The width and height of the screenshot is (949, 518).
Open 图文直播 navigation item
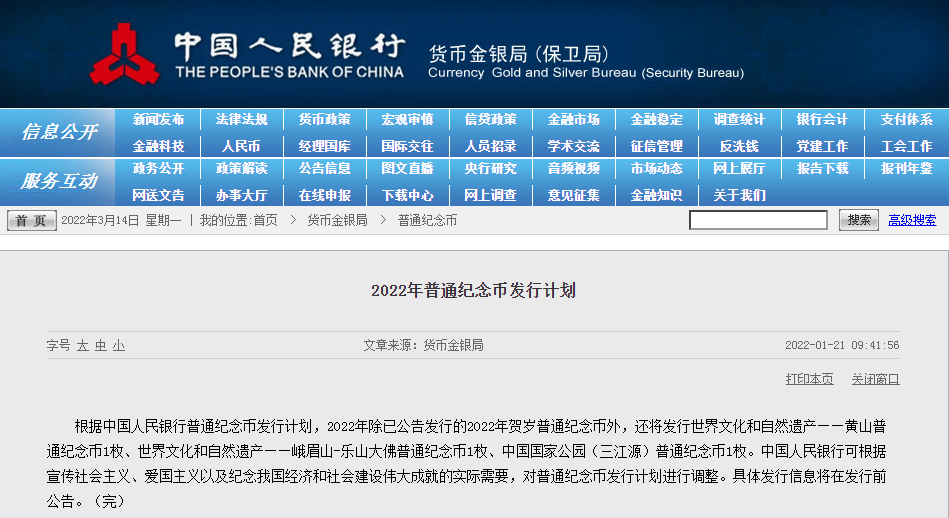407,169
